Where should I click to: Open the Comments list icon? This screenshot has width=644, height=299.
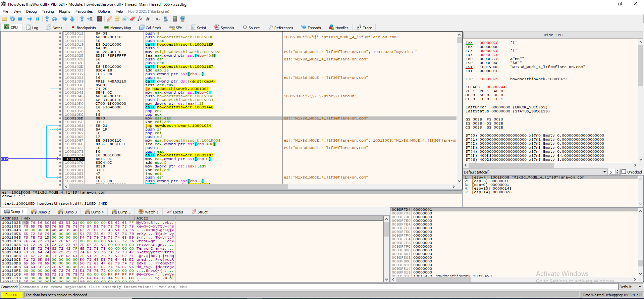pyautogui.click(x=117, y=19)
